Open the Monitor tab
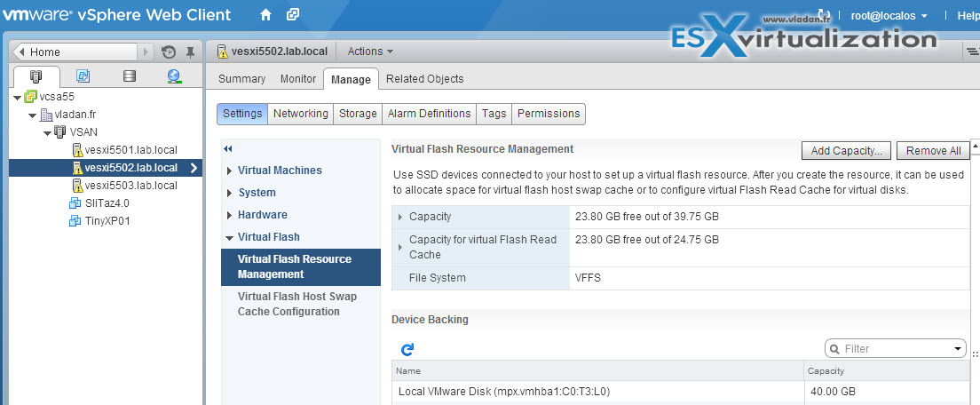Image resolution: width=980 pixels, height=405 pixels. pos(298,79)
